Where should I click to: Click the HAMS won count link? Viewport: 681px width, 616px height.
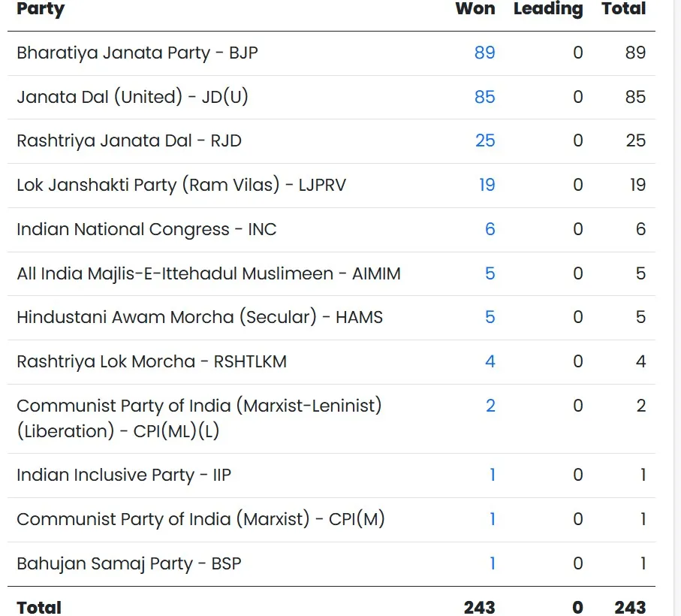(x=490, y=317)
